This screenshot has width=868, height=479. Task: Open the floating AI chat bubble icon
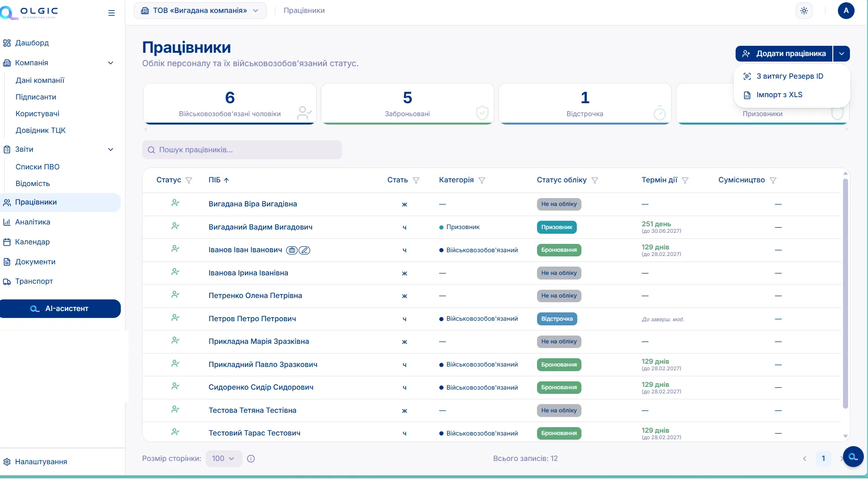pyautogui.click(x=853, y=457)
